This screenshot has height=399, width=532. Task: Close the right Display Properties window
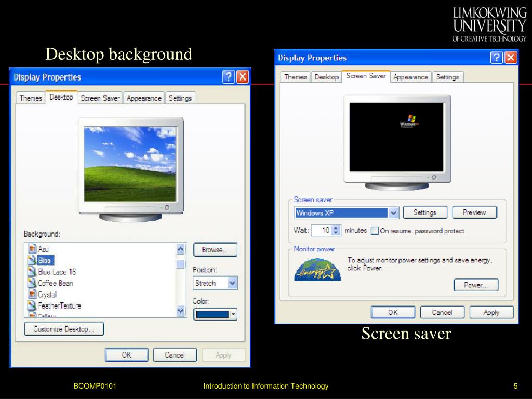point(511,57)
